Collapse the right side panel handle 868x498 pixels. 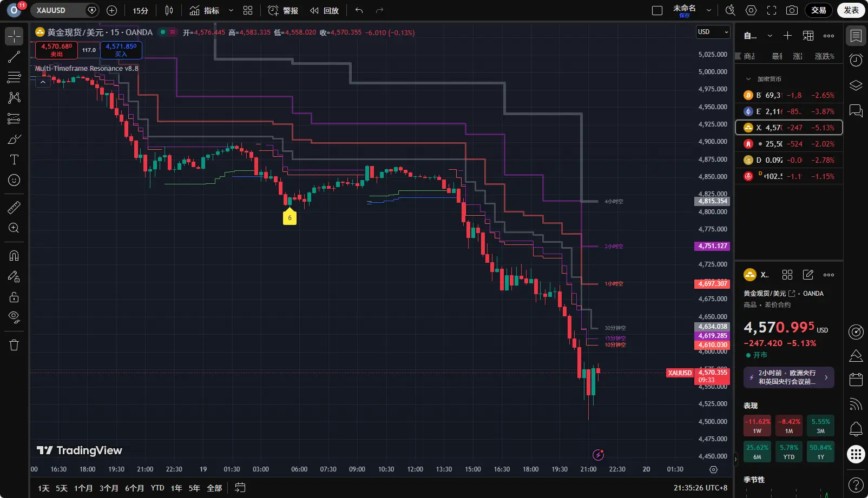coord(735,460)
